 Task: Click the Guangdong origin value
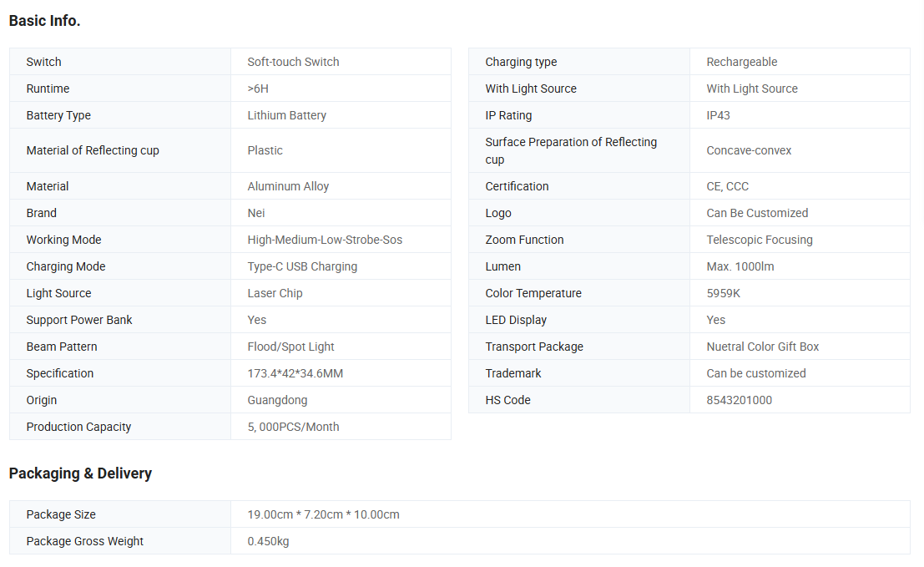click(277, 400)
